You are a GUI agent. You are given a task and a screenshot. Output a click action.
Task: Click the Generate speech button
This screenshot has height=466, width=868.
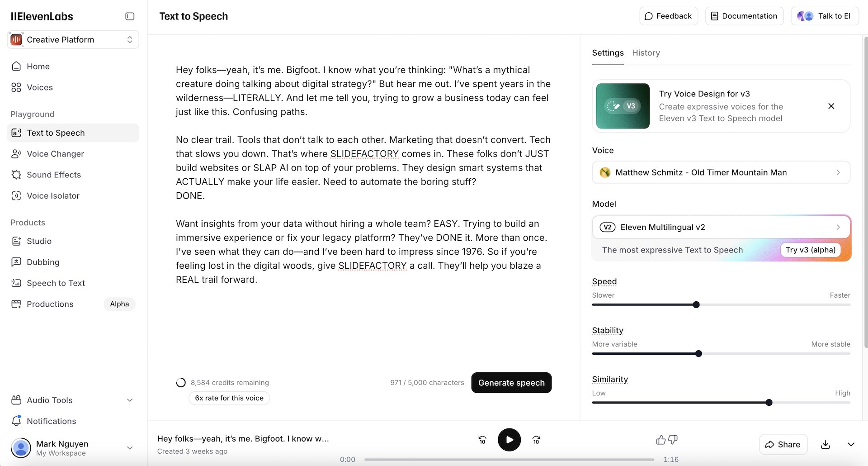tap(511, 383)
